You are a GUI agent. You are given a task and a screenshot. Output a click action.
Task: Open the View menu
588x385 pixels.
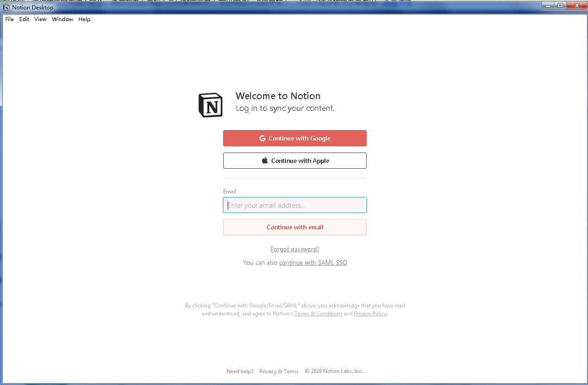coord(40,19)
